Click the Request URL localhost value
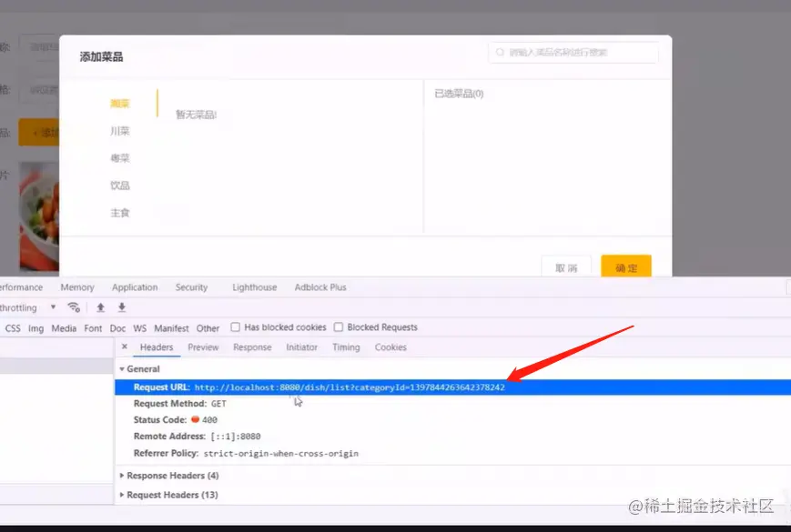The width and height of the screenshot is (791, 532). pyautogui.click(x=350, y=387)
